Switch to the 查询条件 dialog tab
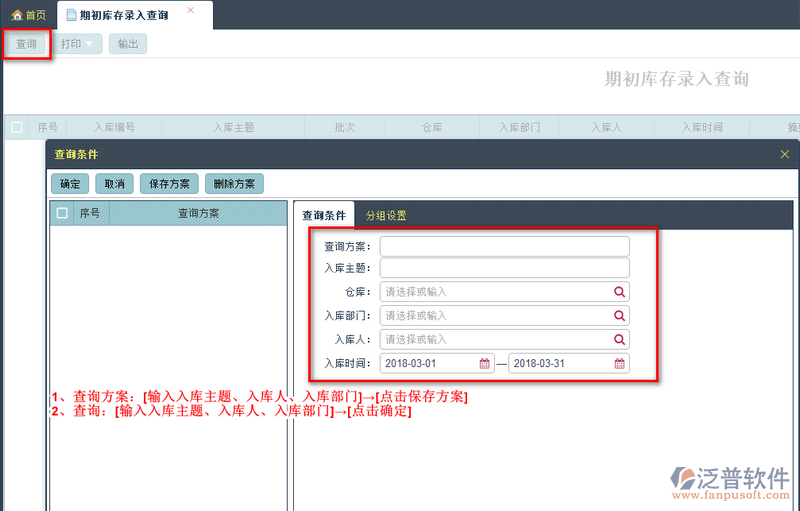800x511 pixels. [x=324, y=215]
